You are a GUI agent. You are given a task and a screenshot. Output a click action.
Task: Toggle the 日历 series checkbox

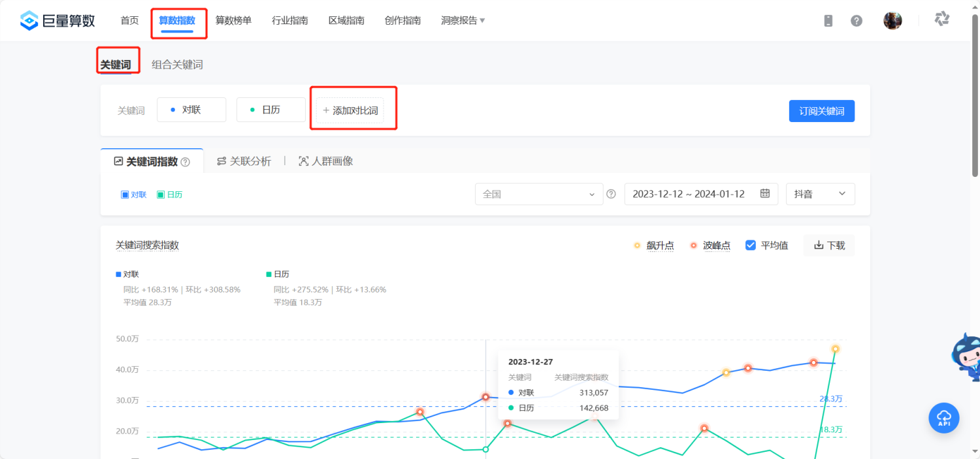click(x=161, y=195)
